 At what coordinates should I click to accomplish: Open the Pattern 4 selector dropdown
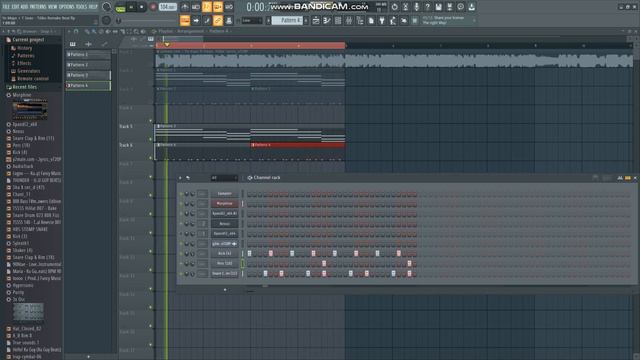point(287,20)
